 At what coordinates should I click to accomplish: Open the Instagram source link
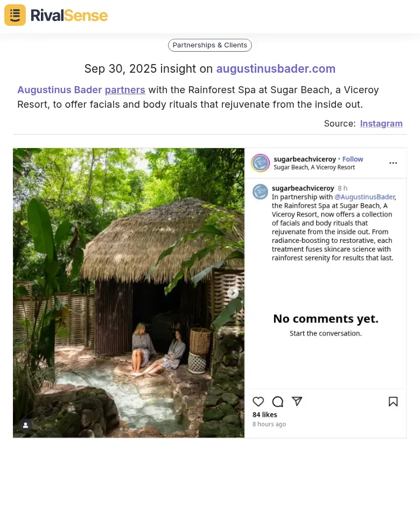(381, 123)
